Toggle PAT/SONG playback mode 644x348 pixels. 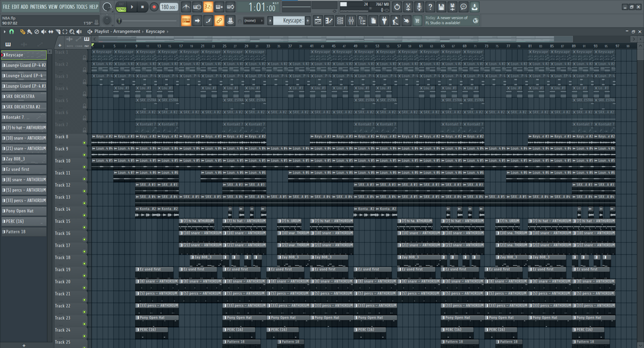(121, 7)
